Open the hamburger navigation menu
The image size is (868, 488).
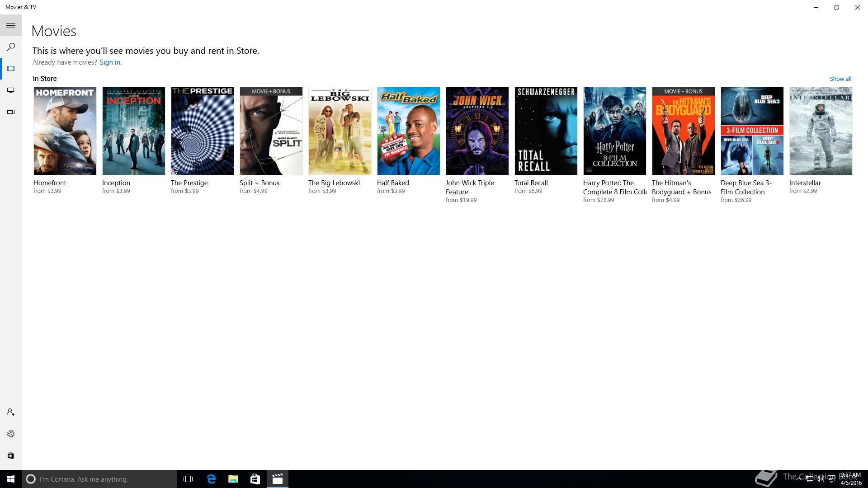pos(11,25)
